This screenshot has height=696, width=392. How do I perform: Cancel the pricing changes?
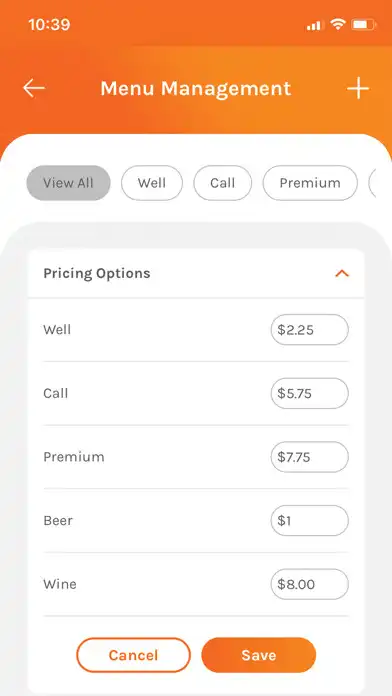pos(133,655)
